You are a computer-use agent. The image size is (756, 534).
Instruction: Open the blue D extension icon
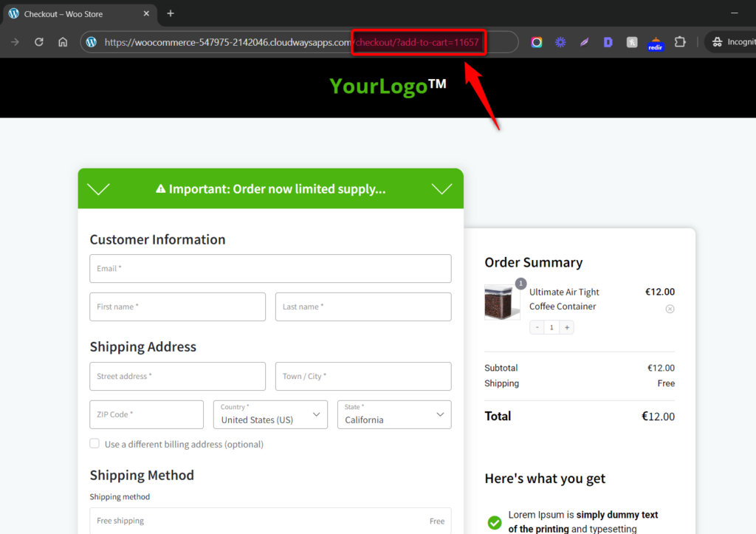coord(608,42)
